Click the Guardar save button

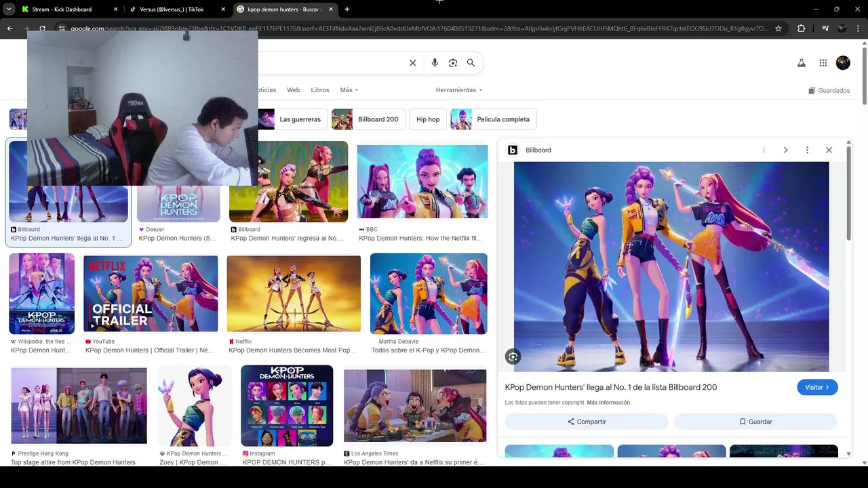(755, 422)
